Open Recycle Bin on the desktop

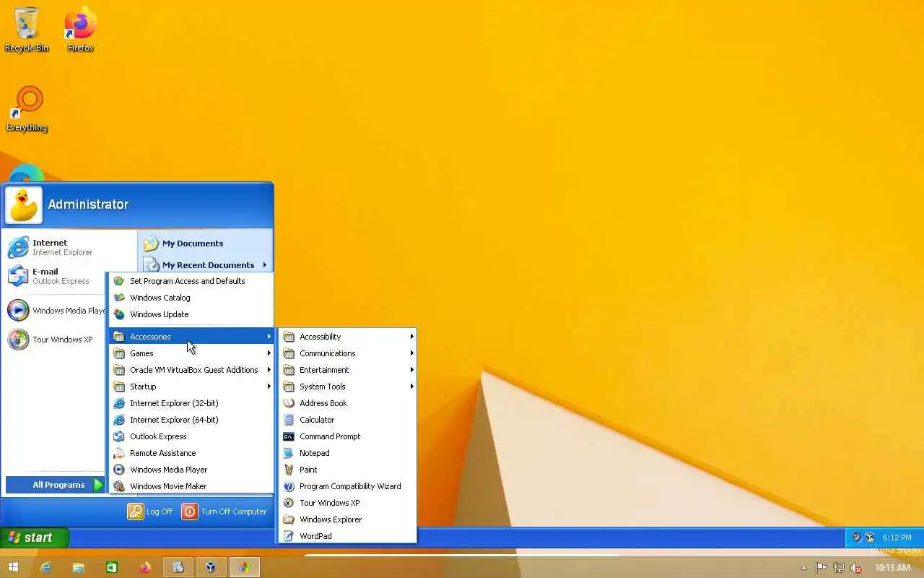pyautogui.click(x=27, y=30)
